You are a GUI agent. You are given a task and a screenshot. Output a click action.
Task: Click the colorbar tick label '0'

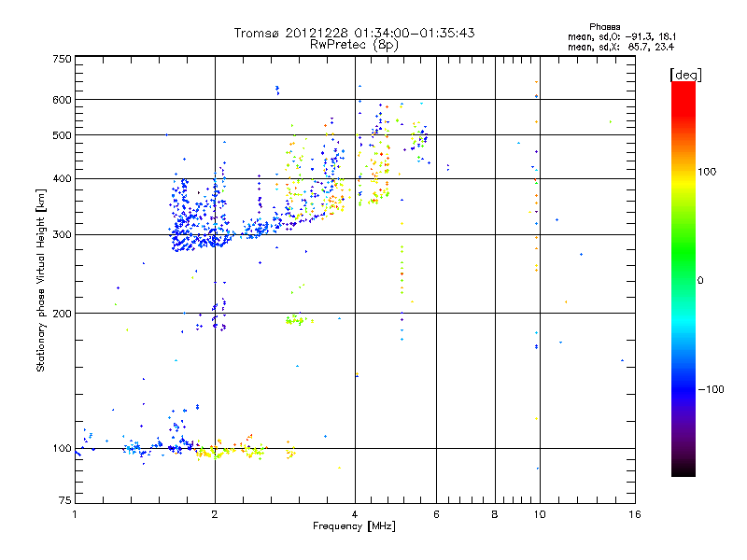click(x=700, y=280)
